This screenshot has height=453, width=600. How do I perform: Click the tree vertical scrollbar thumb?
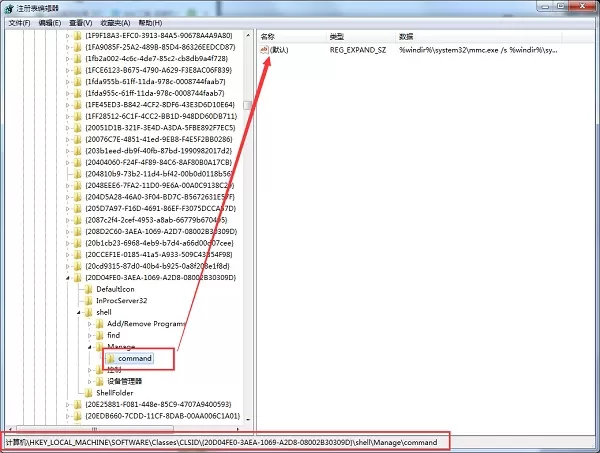[248, 105]
